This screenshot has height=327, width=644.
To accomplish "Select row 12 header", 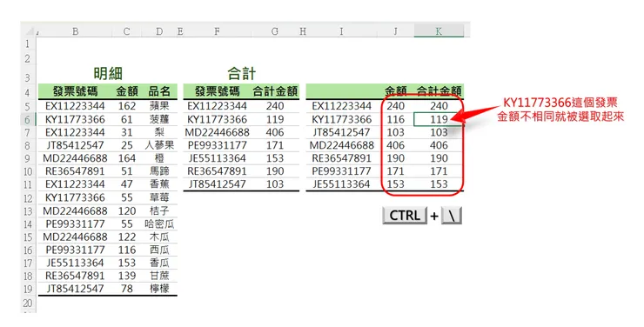I will coord(28,198).
